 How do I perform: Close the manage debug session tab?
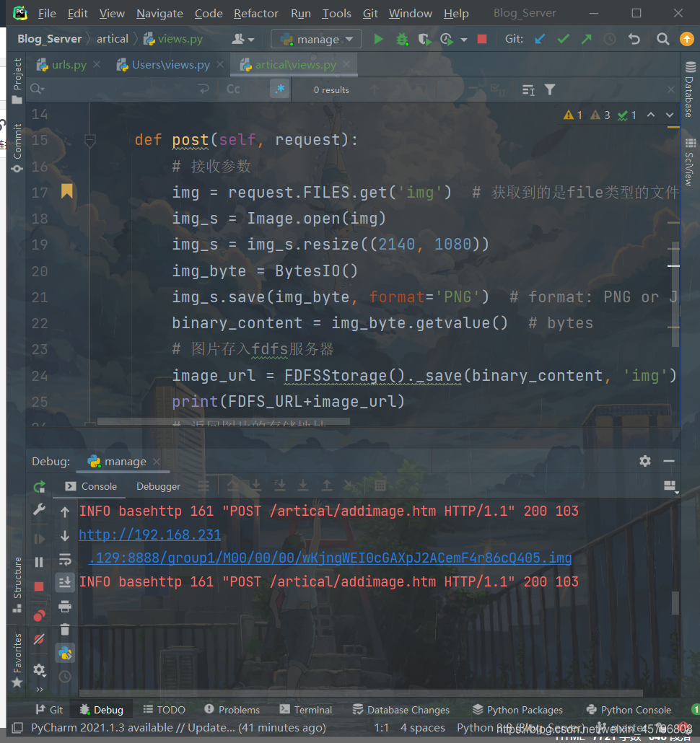tap(157, 461)
